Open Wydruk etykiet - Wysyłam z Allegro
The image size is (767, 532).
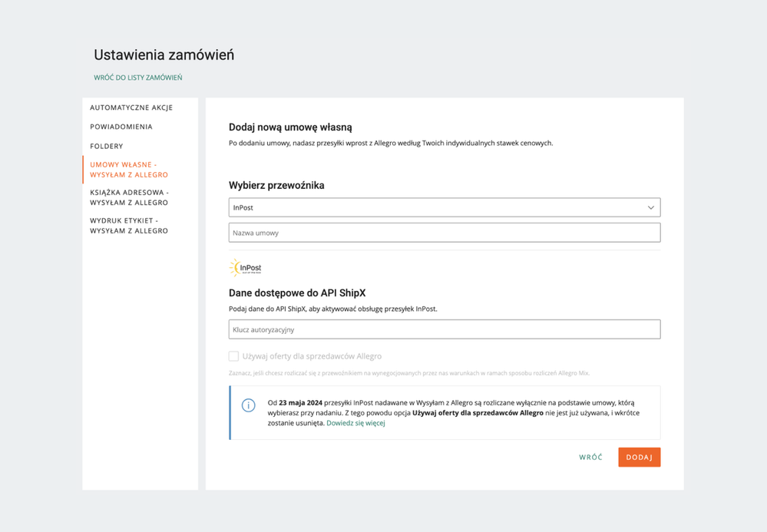click(x=129, y=226)
